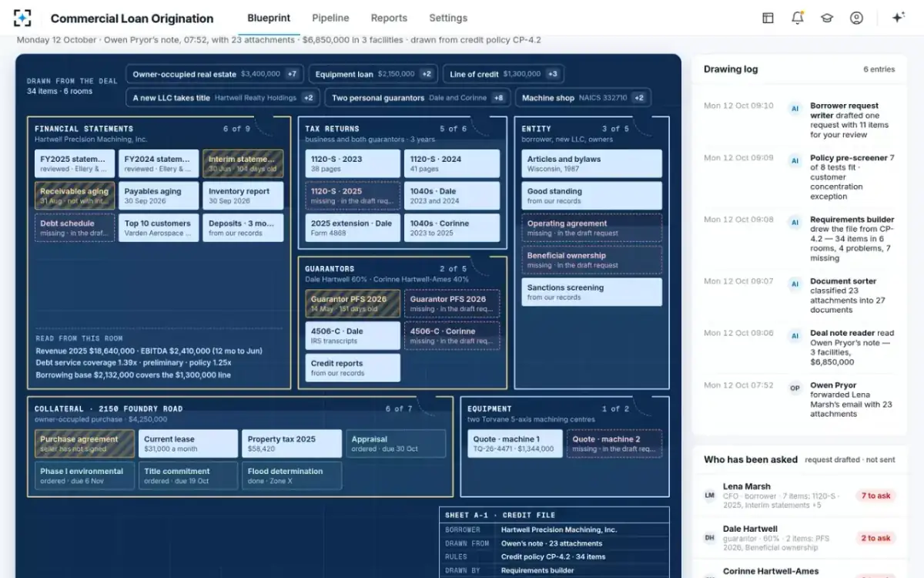Viewport: 924px width, 578px height.
Task: Select the Credit reports card
Action: (x=353, y=368)
